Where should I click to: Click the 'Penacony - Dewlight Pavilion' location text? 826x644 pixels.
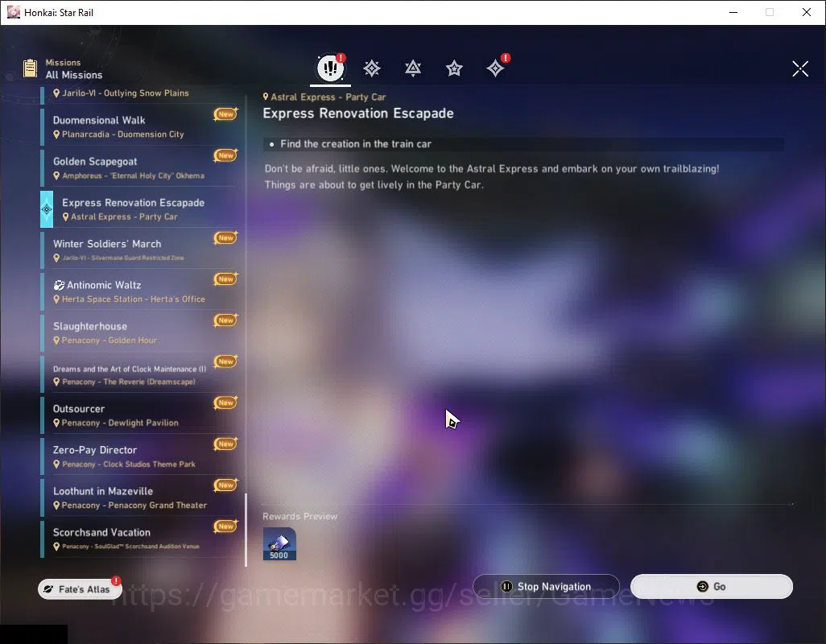(120, 423)
